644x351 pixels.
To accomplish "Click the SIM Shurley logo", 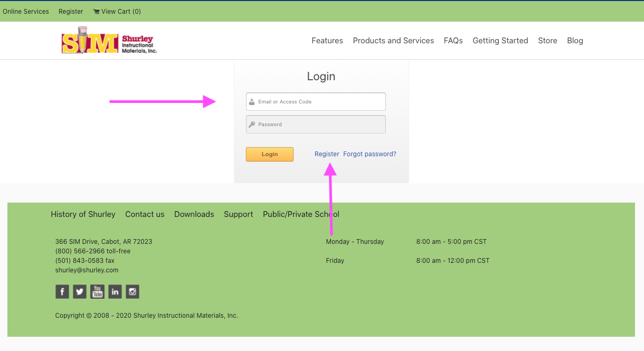I will 109,41.
